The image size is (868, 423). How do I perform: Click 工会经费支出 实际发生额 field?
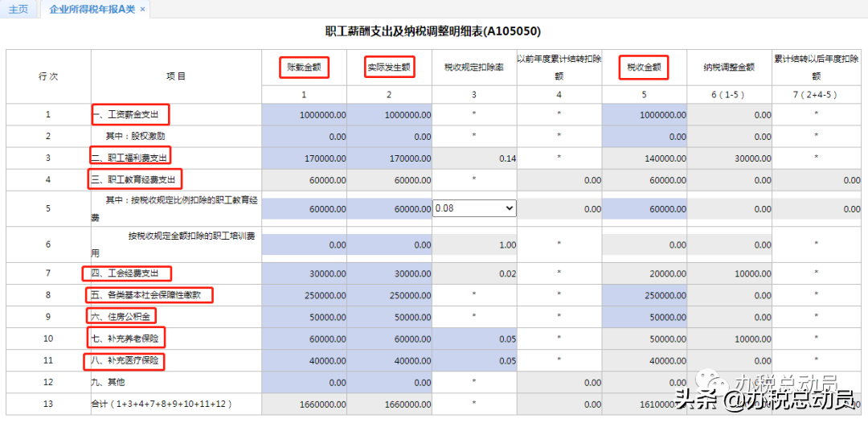click(x=390, y=273)
